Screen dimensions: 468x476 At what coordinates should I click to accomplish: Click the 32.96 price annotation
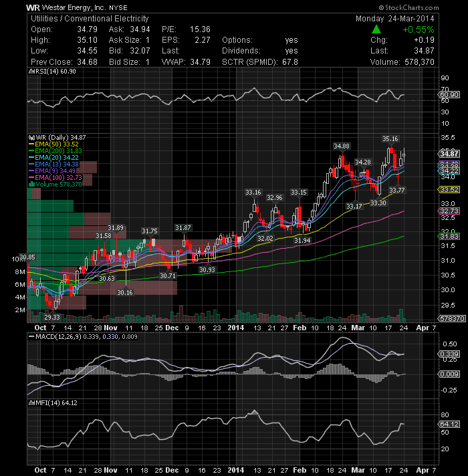point(274,198)
